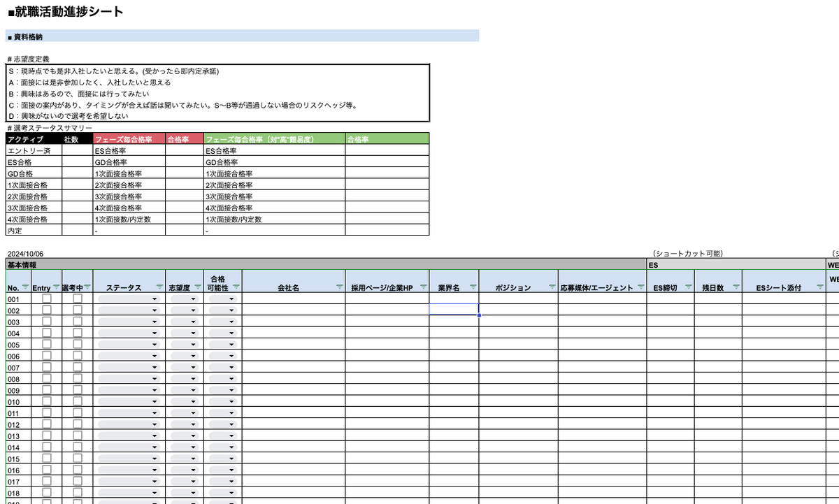Click the ポジション cell in row 003
Image resolution: width=839 pixels, height=504 pixels.
[x=518, y=322]
